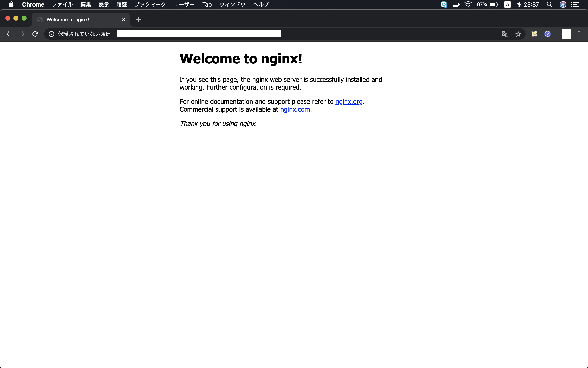Switch input source via the A icon
588x368 pixels.
[507, 4]
